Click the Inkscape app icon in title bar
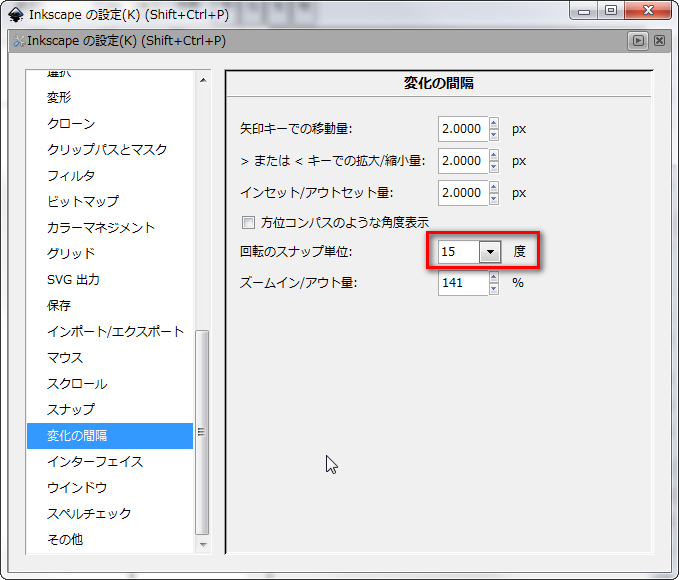Image resolution: width=679 pixels, height=580 pixels. 16,14
